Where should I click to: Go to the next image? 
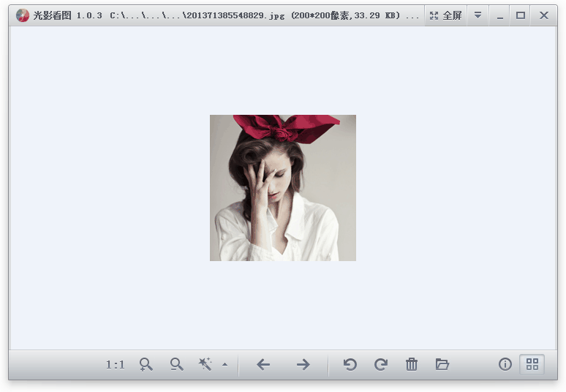click(x=303, y=364)
